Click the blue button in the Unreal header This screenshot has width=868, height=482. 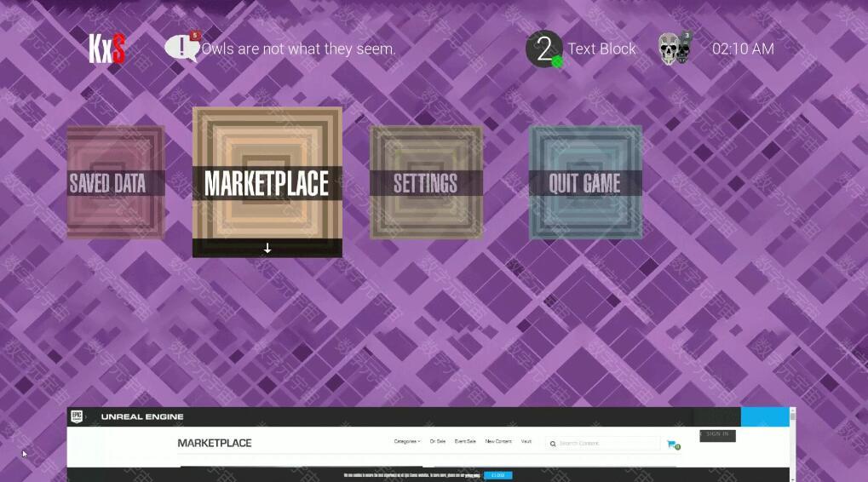[x=765, y=416]
